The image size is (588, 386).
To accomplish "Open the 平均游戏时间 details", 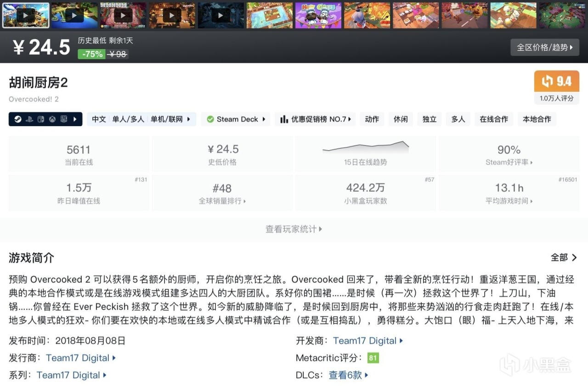I will [509, 201].
